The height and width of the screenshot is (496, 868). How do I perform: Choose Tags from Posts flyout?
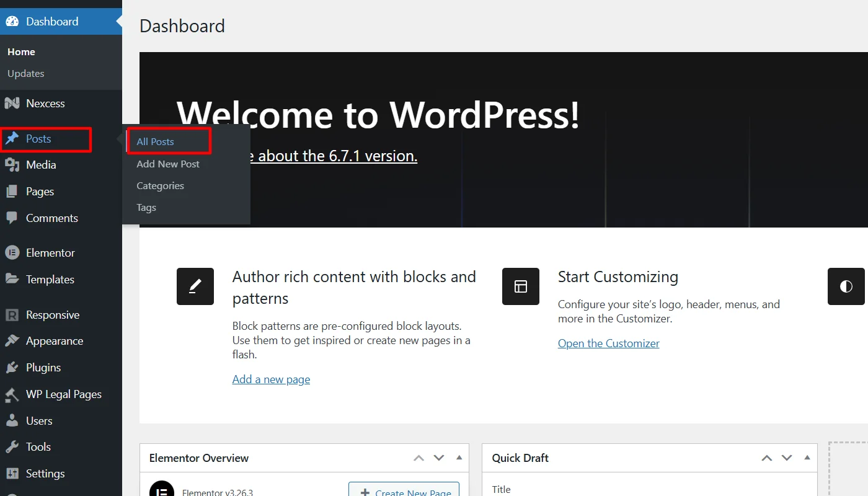tap(146, 208)
